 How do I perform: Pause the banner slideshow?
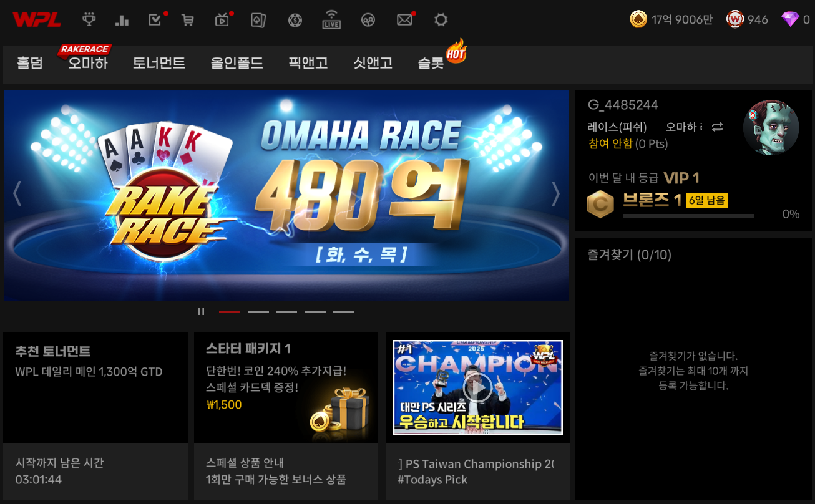[x=201, y=311]
